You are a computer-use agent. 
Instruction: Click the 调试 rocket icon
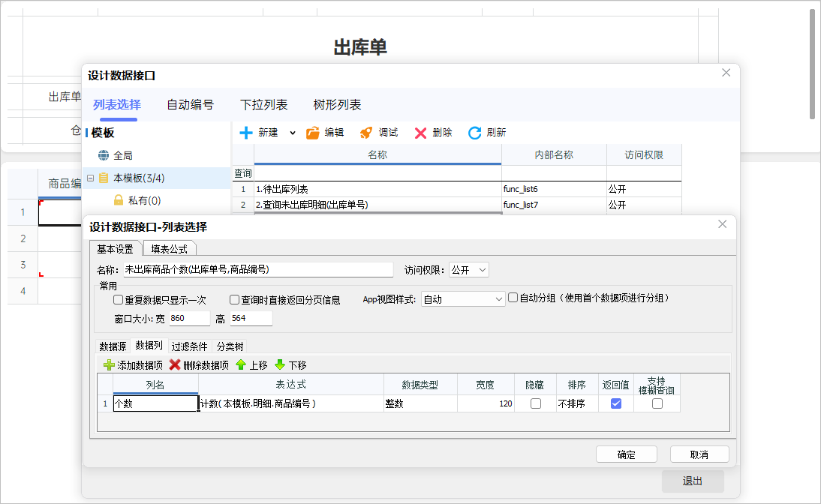pos(366,133)
